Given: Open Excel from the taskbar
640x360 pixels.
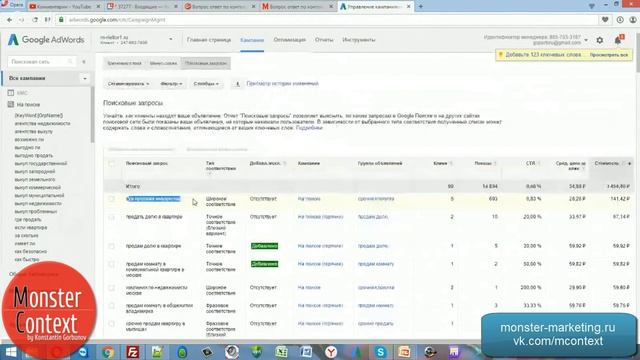Looking at the screenshot, I should 281,352.
